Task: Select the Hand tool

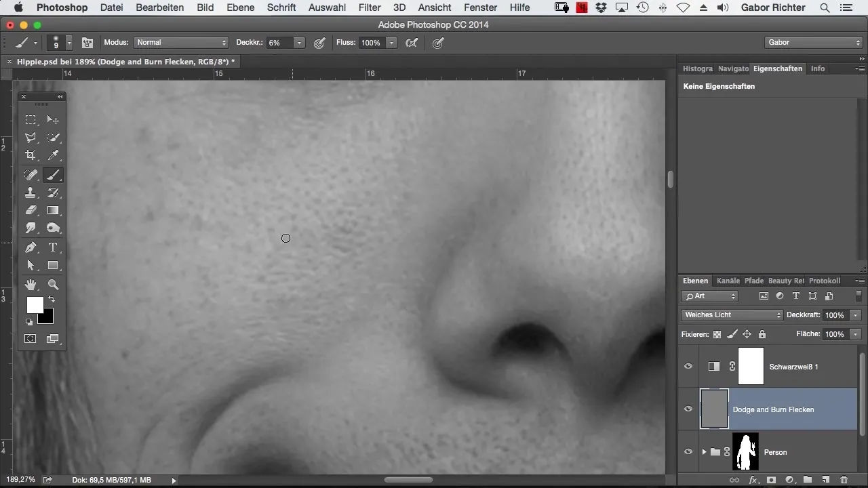Action: [x=31, y=285]
